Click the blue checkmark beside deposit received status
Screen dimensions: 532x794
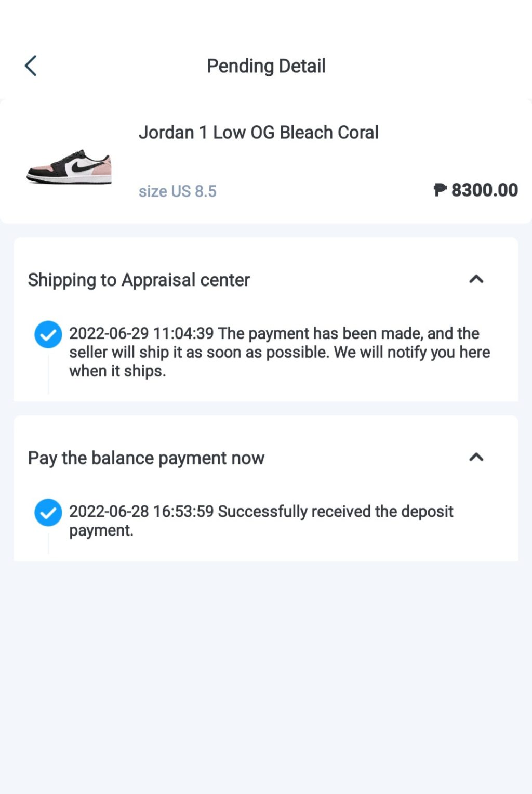(48, 513)
